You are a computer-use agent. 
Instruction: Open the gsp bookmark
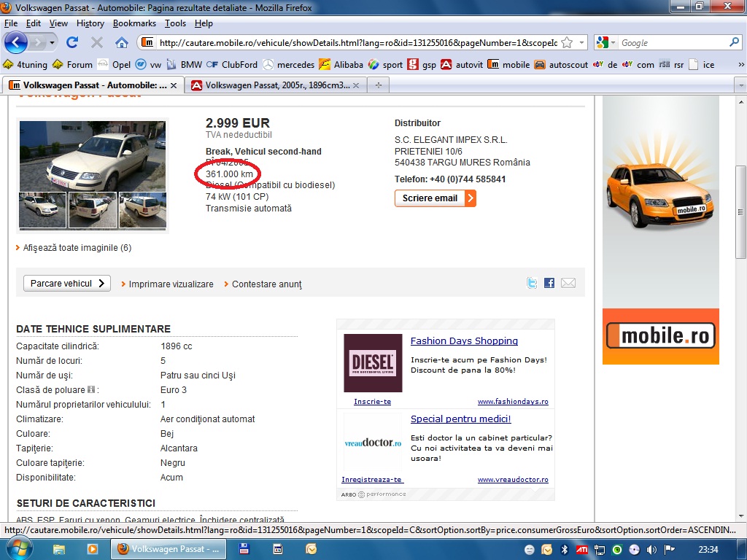[x=422, y=65]
